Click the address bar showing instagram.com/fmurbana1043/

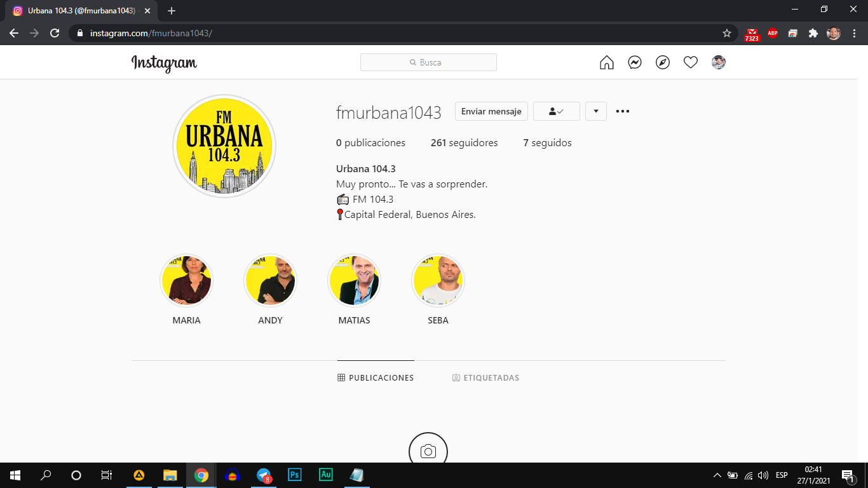[403, 33]
